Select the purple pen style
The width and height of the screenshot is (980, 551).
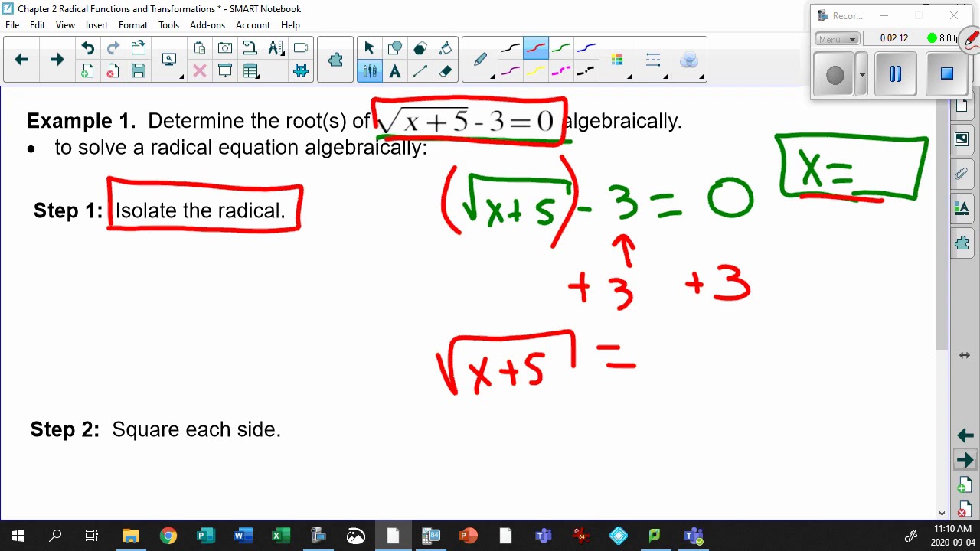click(x=510, y=71)
